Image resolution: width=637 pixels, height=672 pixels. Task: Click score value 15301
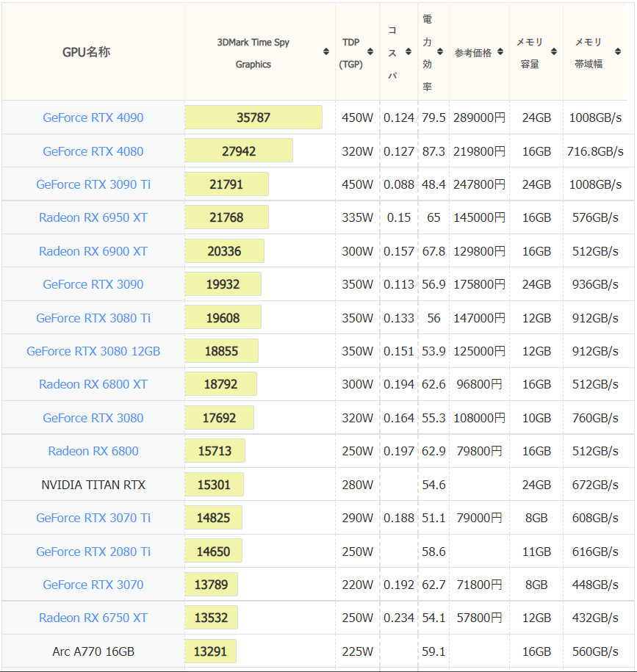click(x=214, y=485)
